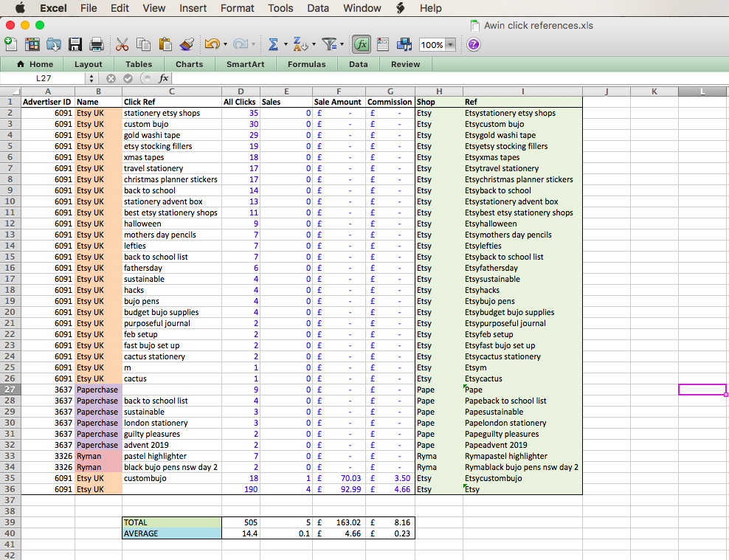Switch to the SmartArt ribbon tab
The width and height of the screenshot is (729, 560).
pos(246,64)
